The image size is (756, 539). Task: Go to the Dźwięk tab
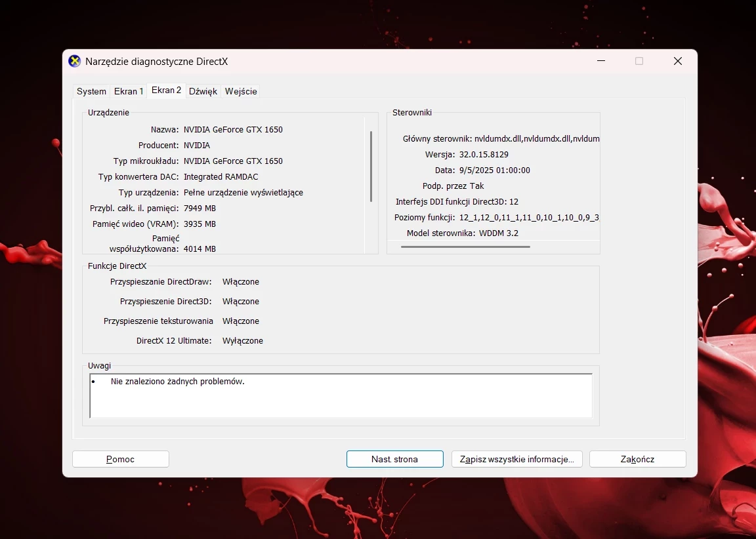pyautogui.click(x=203, y=91)
